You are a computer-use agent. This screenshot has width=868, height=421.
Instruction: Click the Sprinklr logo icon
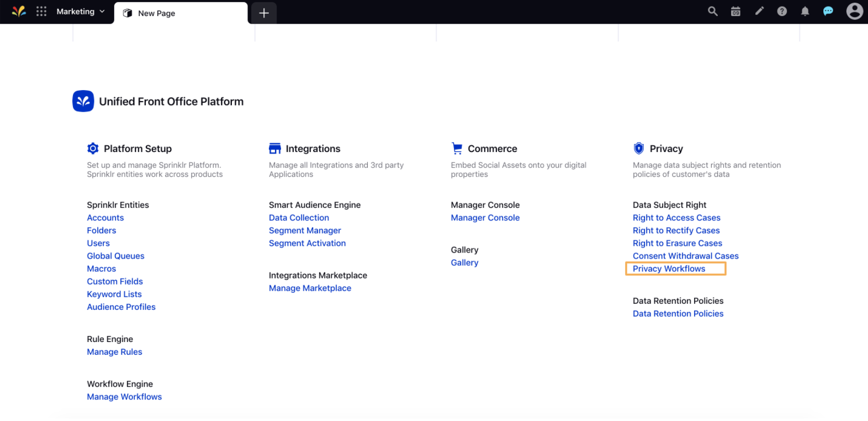(x=19, y=11)
